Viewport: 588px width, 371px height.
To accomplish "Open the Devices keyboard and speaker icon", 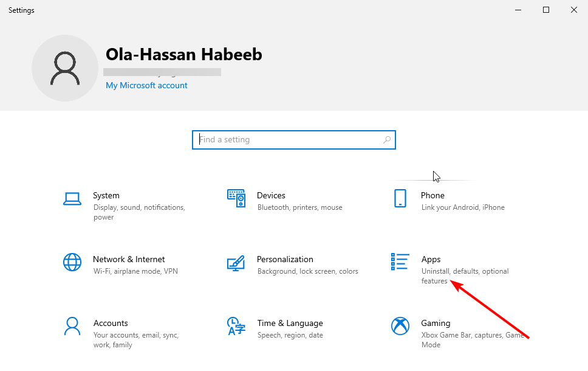I will click(236, 198).
